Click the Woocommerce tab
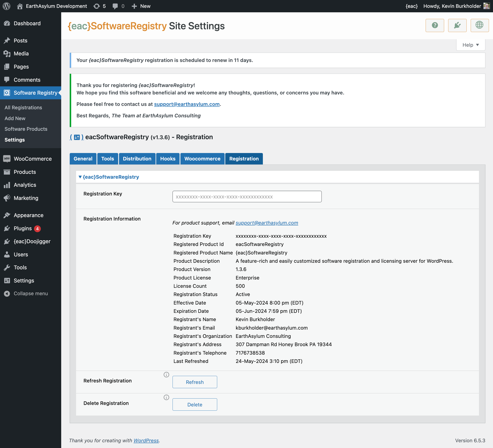The image size is (493, 448). click(203, 159)
